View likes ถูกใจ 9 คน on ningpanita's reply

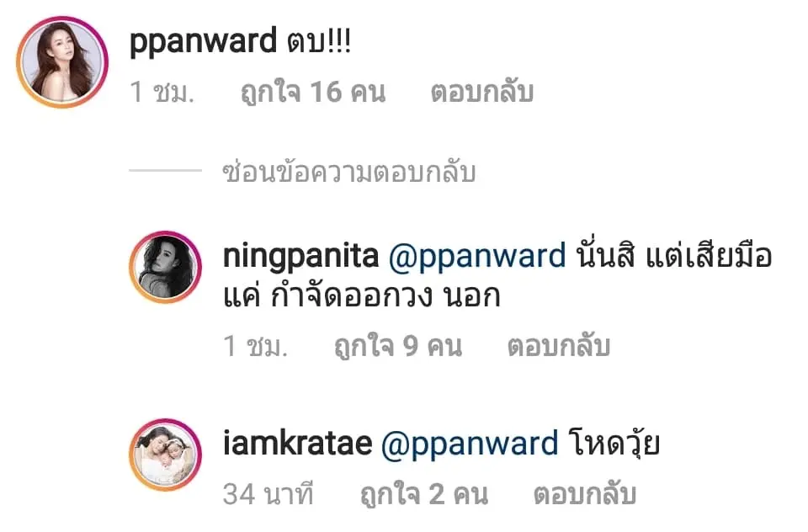coord(398,345)
